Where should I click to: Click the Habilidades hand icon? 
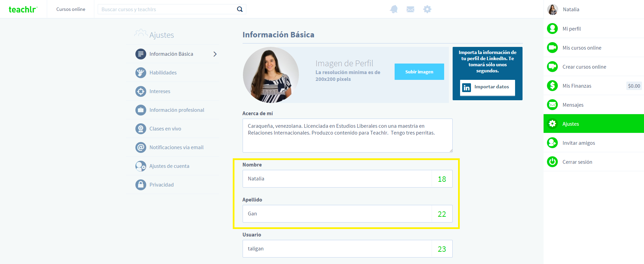pyautogui.click(x=141, y=73)
